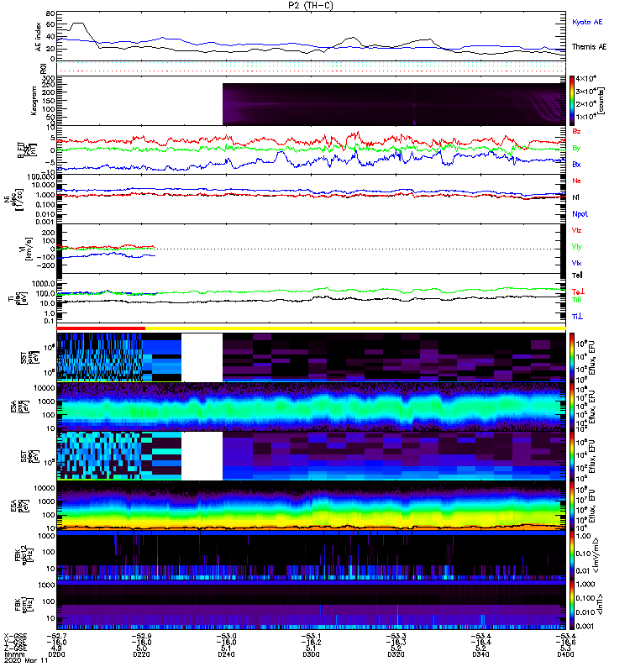
Task: Click the white data gap in SST ion panel
Action: click(x=202, y=358)
